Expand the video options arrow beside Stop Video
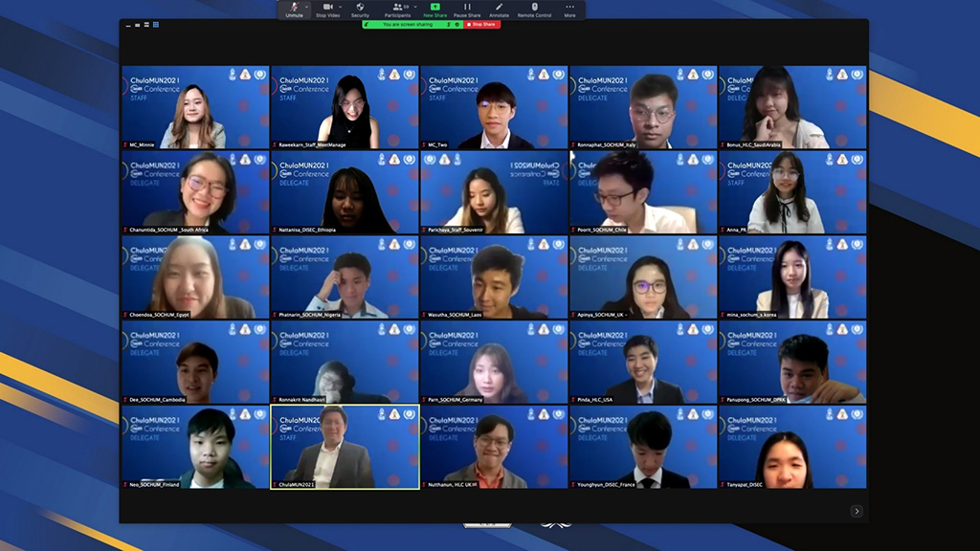The width and height of the screenshot is (980, 551). click(341, 7)
